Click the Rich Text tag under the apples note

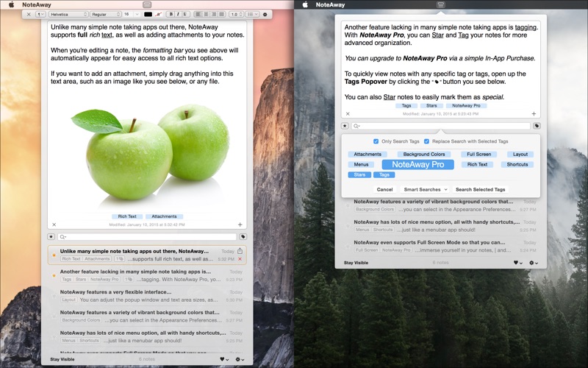[x=127, y=216]
